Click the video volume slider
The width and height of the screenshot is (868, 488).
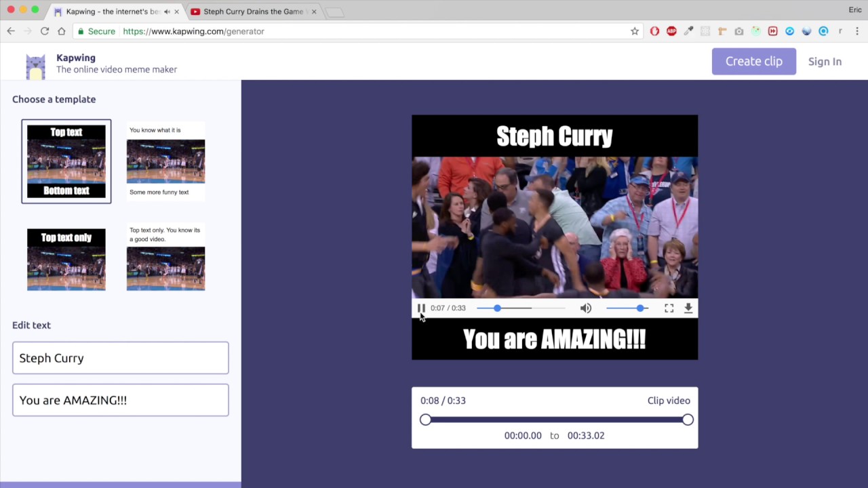tap(627, 308)
